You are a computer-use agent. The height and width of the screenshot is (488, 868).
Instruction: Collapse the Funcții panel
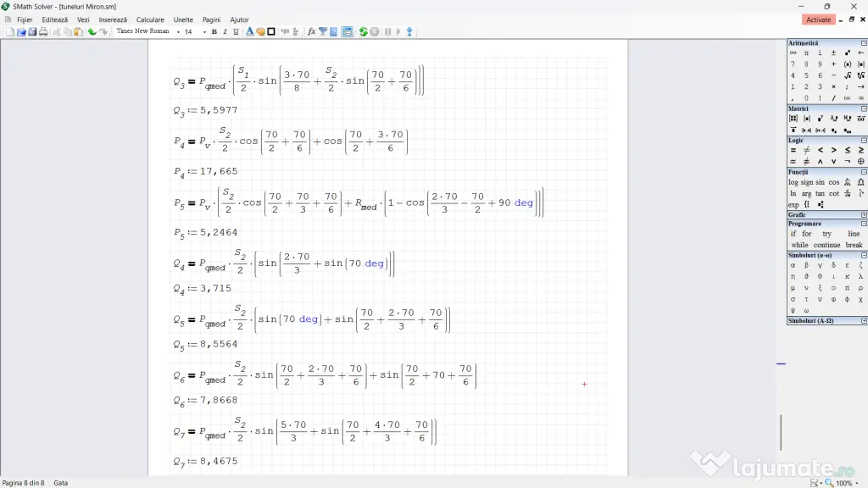864,172
